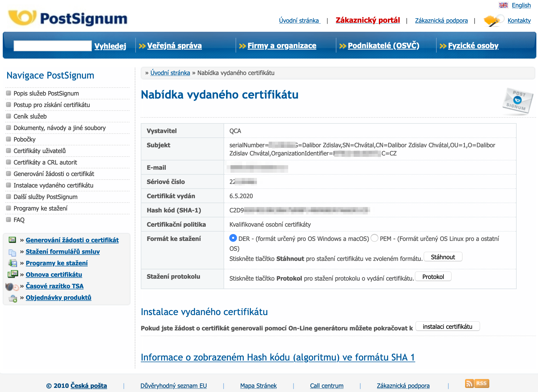Select PEM format radio button
538x392 pixels.
tap(374, 238)
